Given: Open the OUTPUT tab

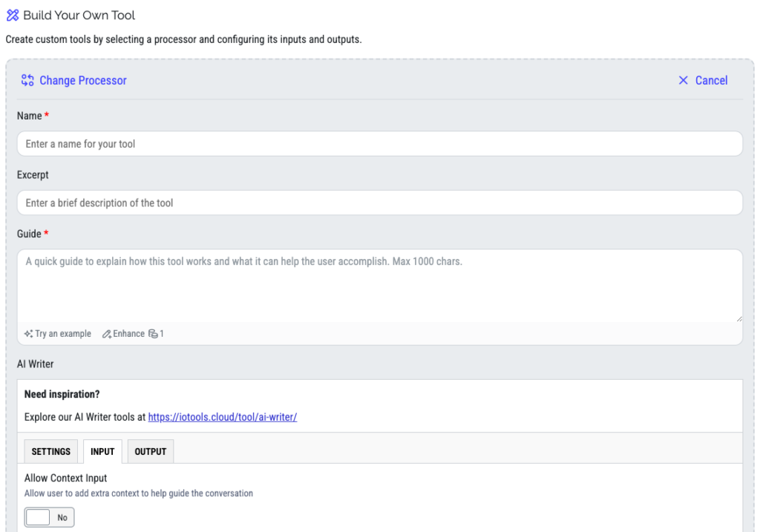Looking at the screenshot, I should [150, 452].
